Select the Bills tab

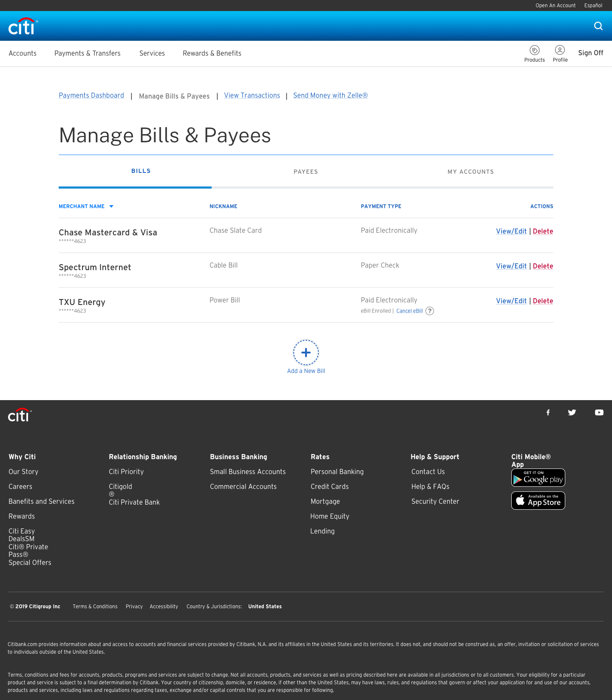click(x=141, y=171)
